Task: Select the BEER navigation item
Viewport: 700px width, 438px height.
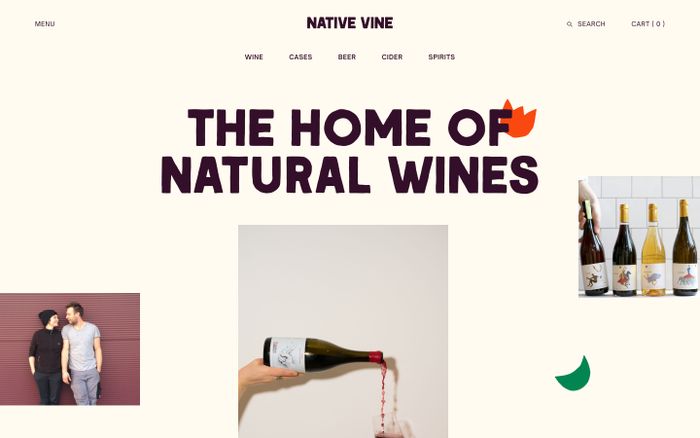Action: coord(347,57)
